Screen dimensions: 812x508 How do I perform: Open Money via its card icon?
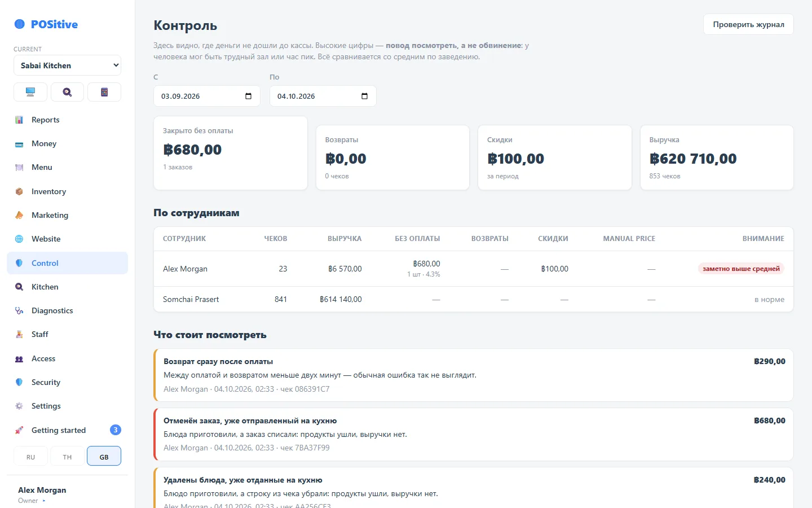19,144
